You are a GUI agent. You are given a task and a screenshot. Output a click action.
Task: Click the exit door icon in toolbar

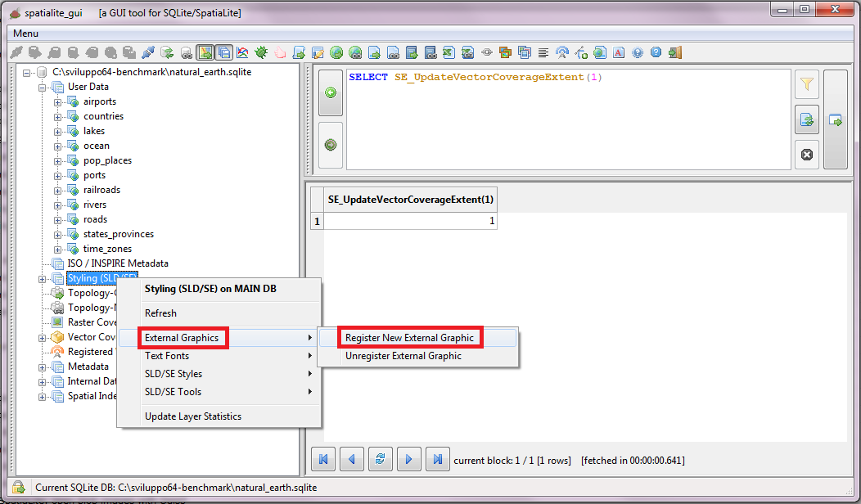[675, 52]
